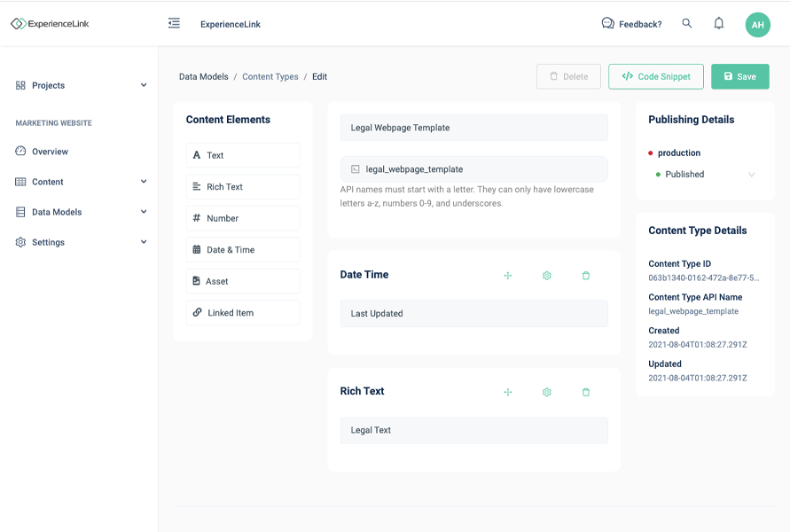This screenshot has width=790, height=532.
Task: Open settings gear for Date Time field
Action: 547,276
